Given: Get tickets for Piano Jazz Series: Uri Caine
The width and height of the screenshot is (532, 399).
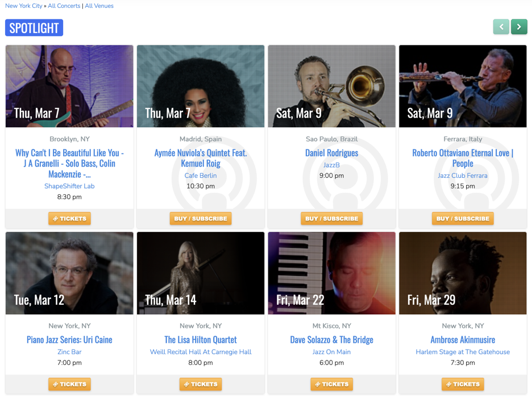Looking at the screenshot, I should pos(69,384).
